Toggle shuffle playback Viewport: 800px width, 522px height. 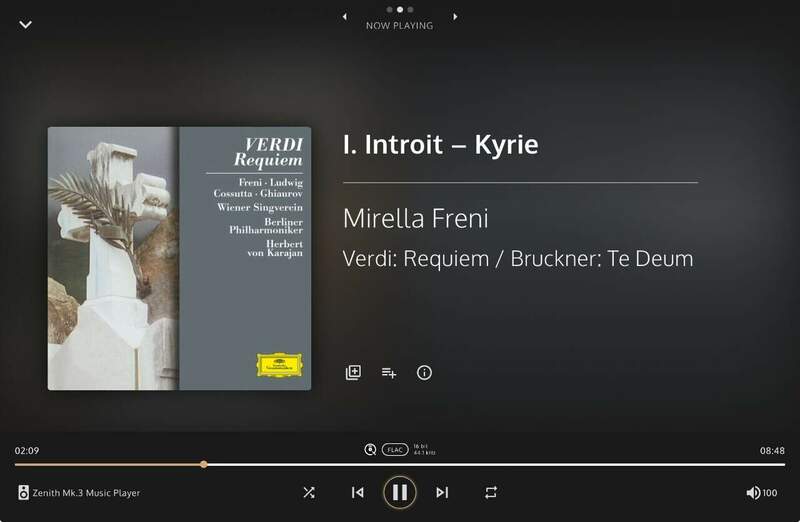click(309, 492)
